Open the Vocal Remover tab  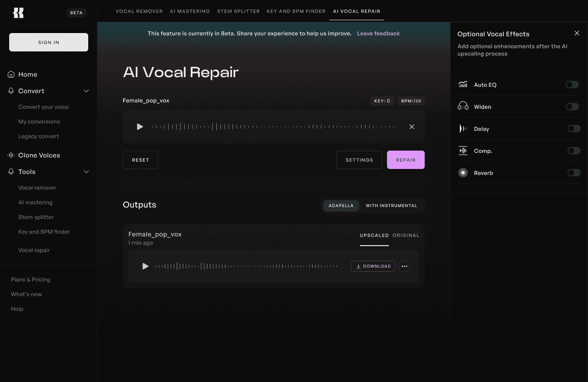point(139,11)
